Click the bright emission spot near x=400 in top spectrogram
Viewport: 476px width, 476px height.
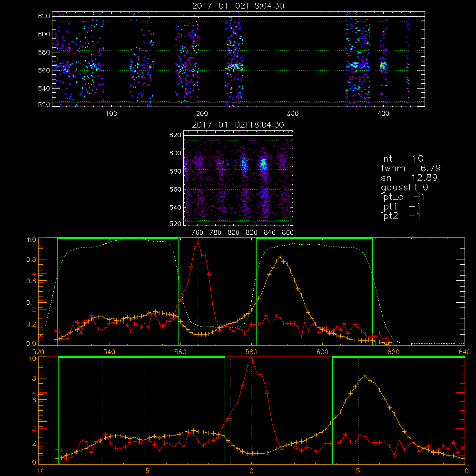coord(383,66)
